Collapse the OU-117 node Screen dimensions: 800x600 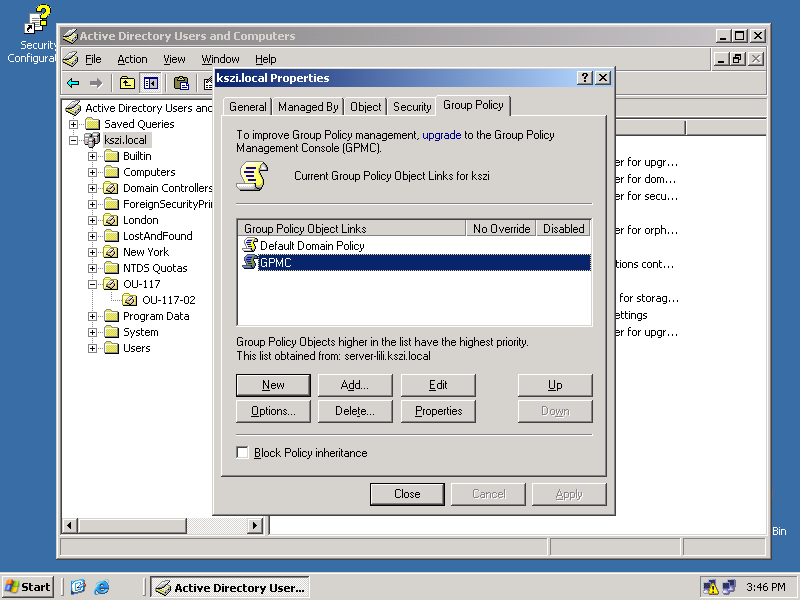point(92,284)
